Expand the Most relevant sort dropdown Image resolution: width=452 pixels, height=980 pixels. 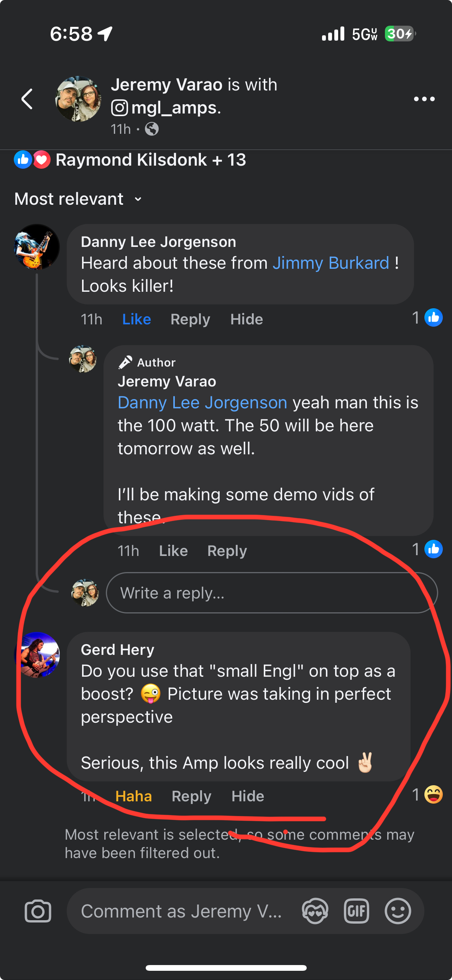(x=79, y=199)
